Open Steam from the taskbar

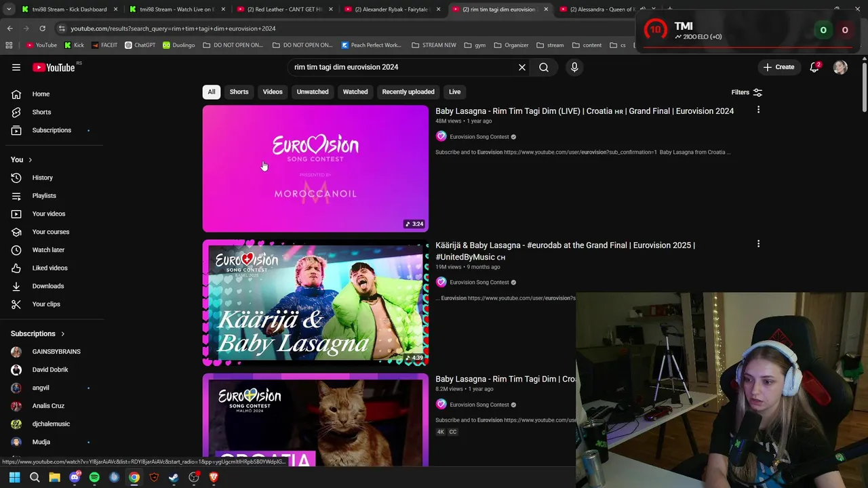click(x=174, y=477)
